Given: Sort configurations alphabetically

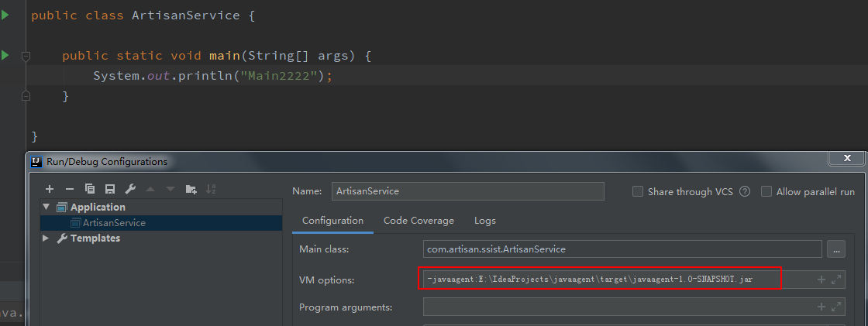Looking at the screenshot, I should [x=211, y=189].
